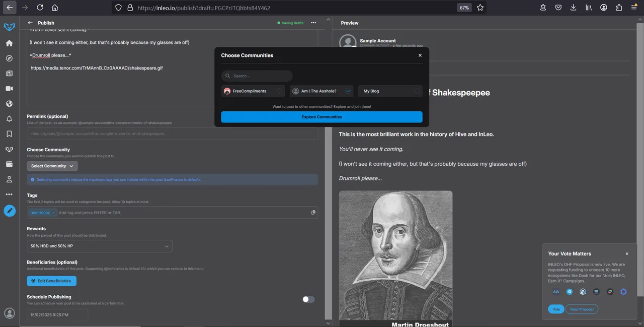The height and width of the screenshot is (327, 644).
Task: Reload the page in the browser
Action: (x=40, y=8)
